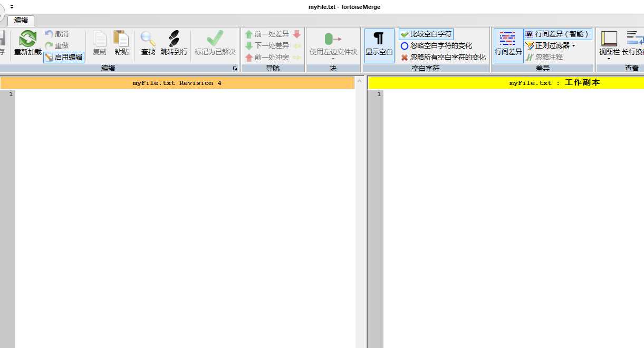
Task: Open the quick access toolbar customize arrow
Action: click(12, 7)
